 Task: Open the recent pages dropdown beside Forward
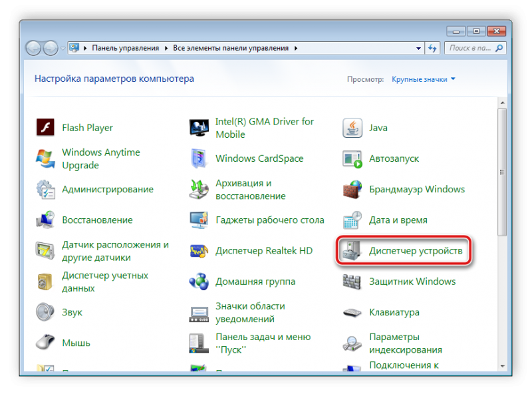click(63, 48)
